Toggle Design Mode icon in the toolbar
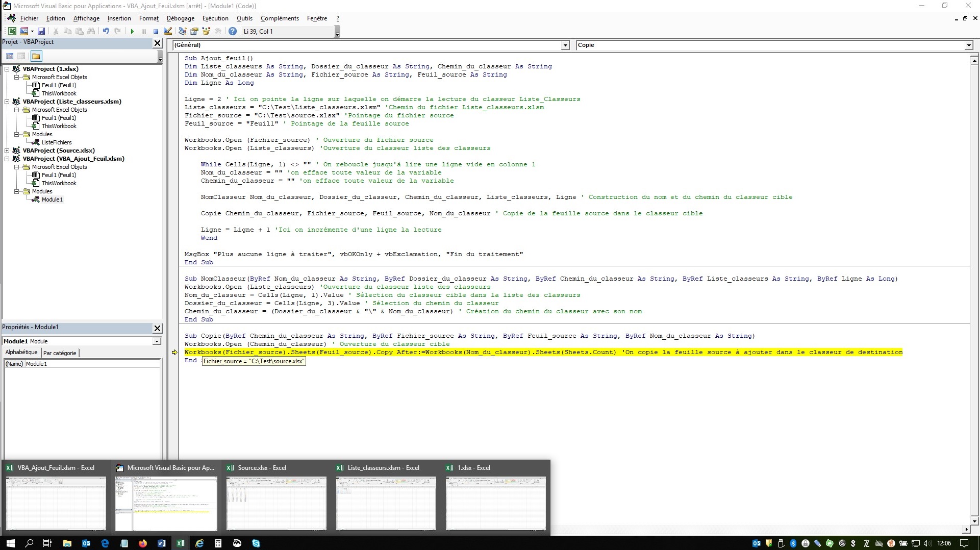This screenshot has width=980, height=550. pyautogui.click(x=167, y=31)
